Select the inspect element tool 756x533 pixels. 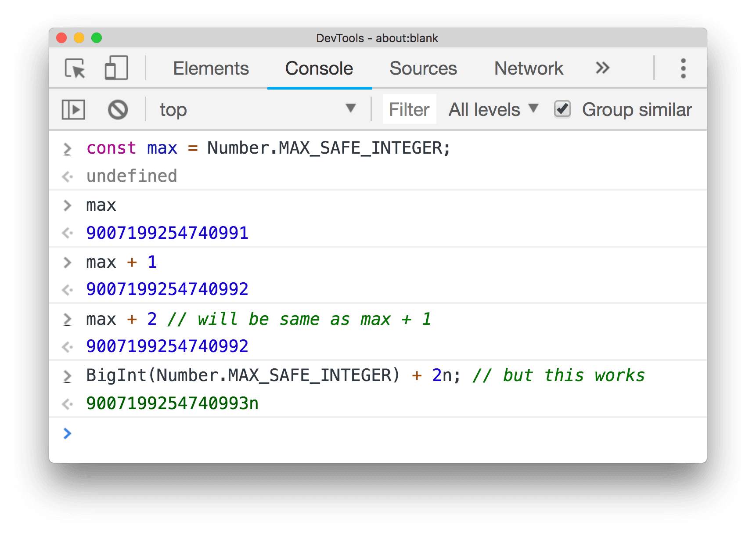tap(74, 68)
